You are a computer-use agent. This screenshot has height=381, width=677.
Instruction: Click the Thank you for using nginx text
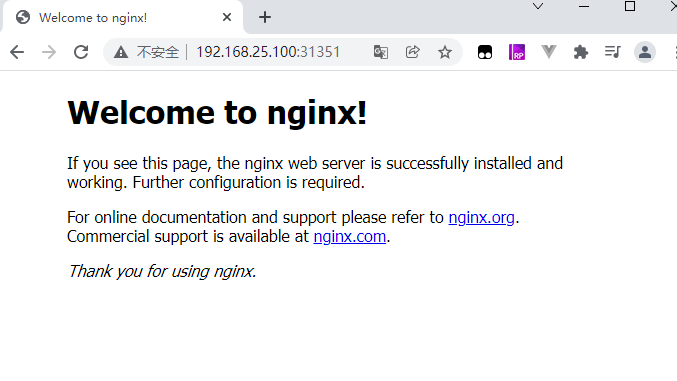(162, 271)
